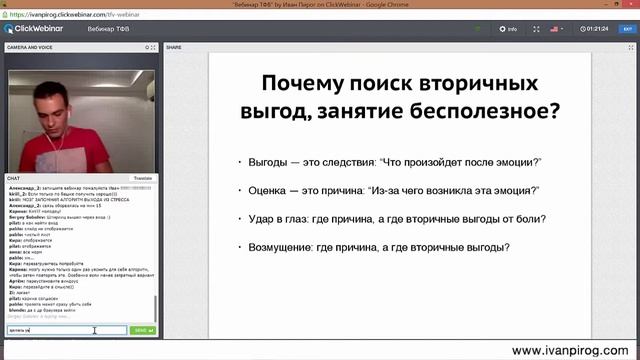This screenshot has height=360, width=640.
Task: Click the chat message from Артём
Action: 43,281
